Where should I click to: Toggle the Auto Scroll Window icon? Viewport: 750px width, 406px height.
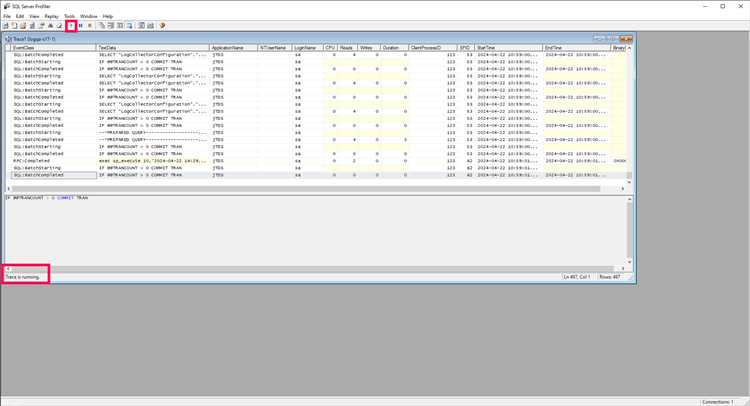[x=129, y=26]
